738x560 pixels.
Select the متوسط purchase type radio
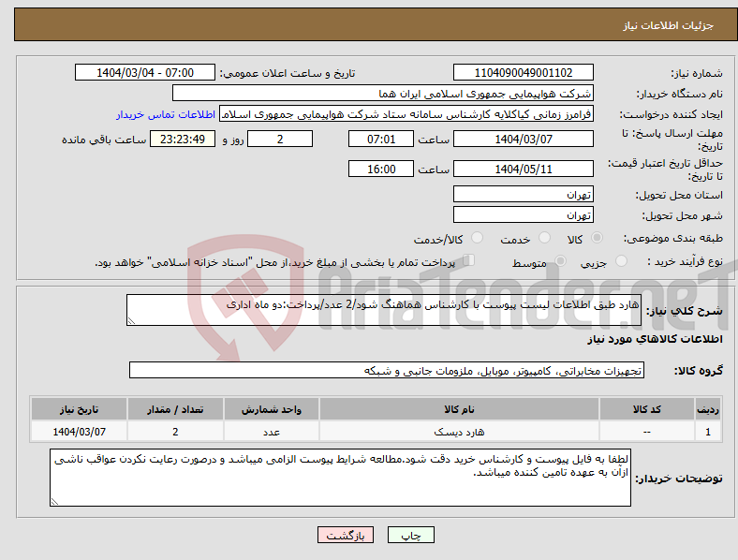[560, 261]
